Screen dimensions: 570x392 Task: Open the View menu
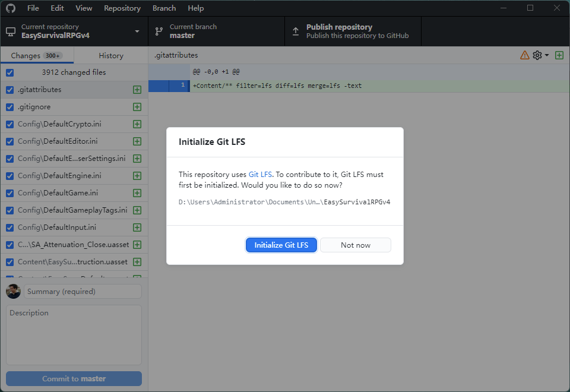[84, 8]
